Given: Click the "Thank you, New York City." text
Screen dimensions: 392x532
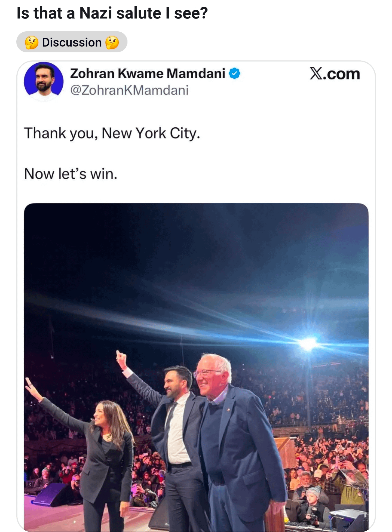Looking at the screenshot, I should pyautogui.click(x=112, y=133).
